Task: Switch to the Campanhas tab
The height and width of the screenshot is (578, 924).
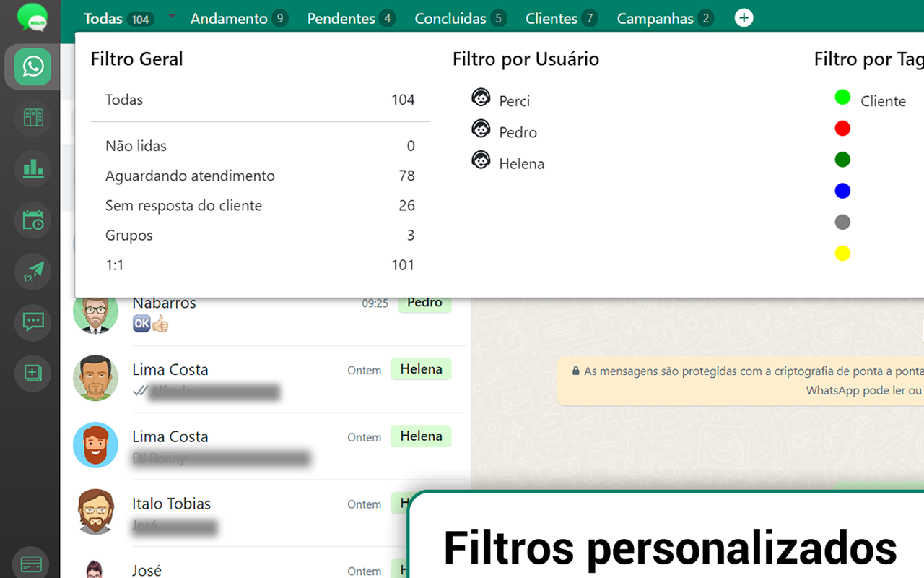Action: [665, 19]
